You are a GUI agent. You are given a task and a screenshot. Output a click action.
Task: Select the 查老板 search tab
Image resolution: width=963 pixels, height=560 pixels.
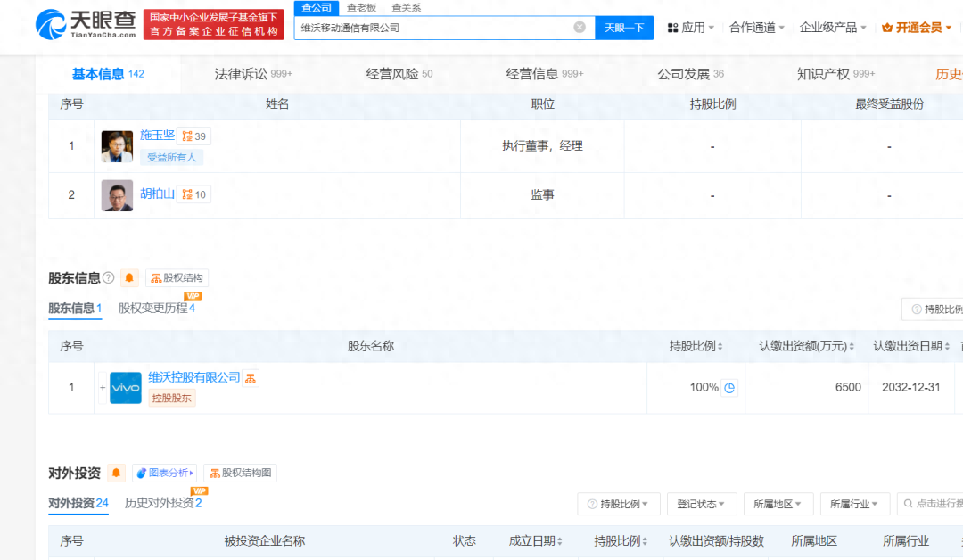(363, 8)
